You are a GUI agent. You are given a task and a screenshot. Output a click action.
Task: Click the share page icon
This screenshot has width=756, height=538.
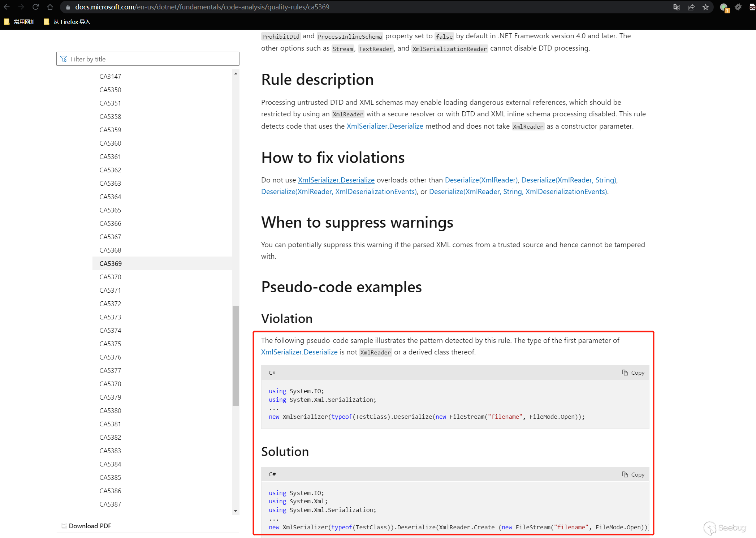click(x=691, y=7)
